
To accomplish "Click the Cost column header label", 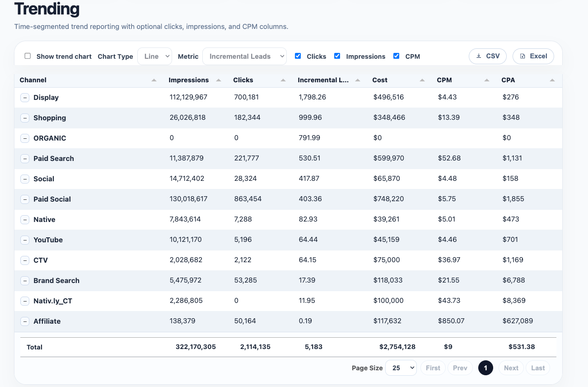I will (x=380, y=80).
